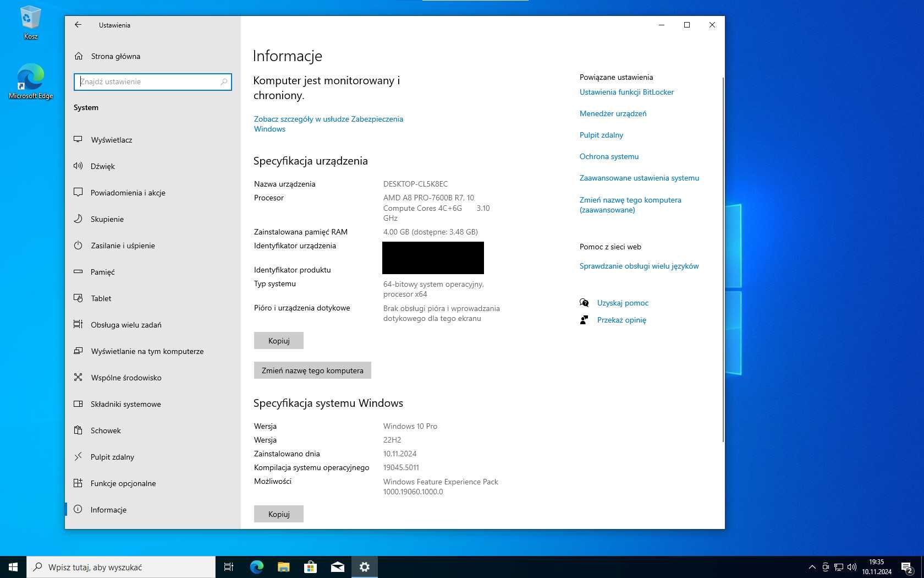This screenshot has height=578, width=924.
Task: Select the Dźwięk speaker icon
Action: (78, 166)
